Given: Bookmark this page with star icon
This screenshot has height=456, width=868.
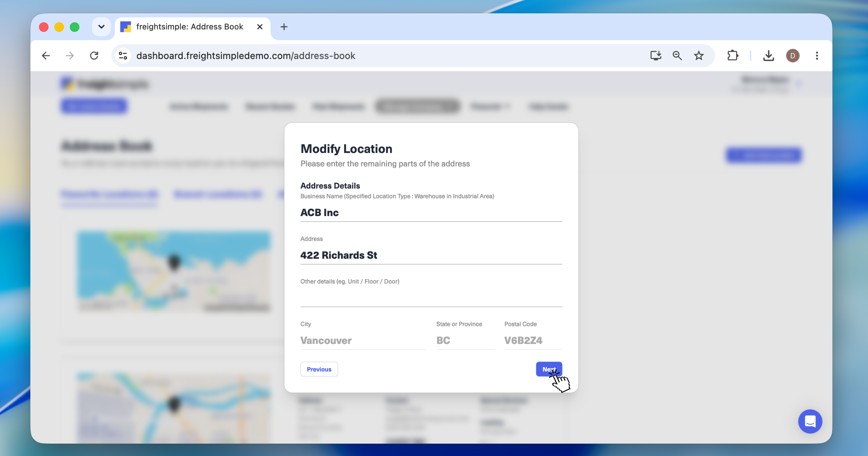Looking at the screenshot, I should 699,56.
